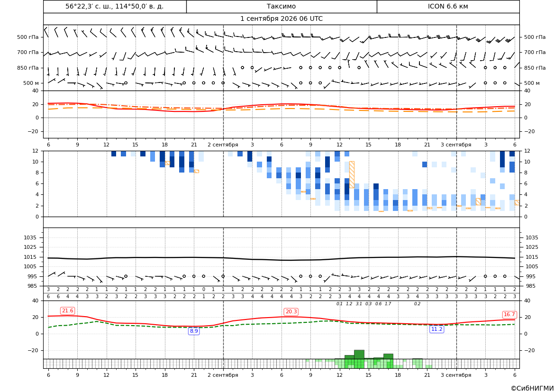Select the Таксимо station title cell

point(282,6)
